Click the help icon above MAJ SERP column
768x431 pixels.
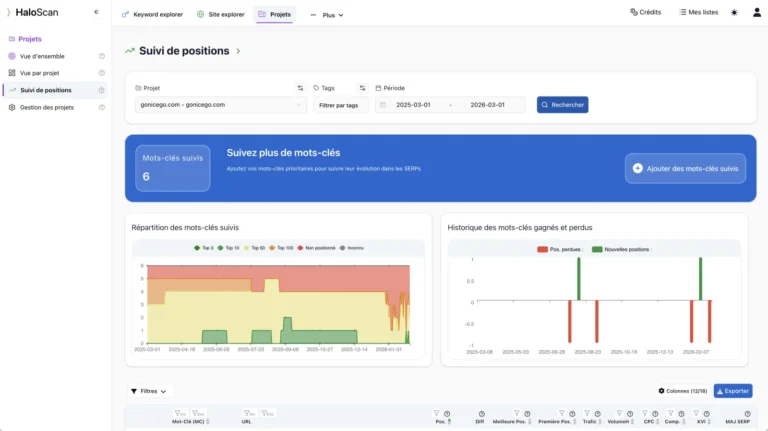[x=747, y=414]
